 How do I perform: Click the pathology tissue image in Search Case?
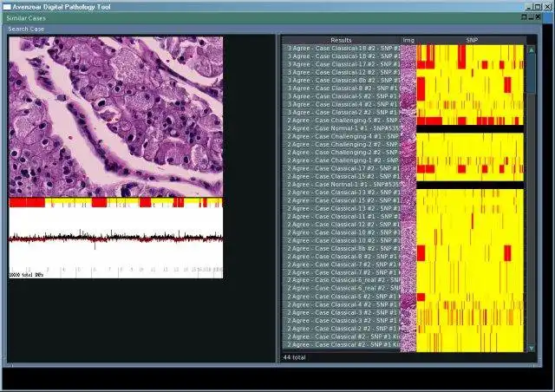tap(115, 116)
